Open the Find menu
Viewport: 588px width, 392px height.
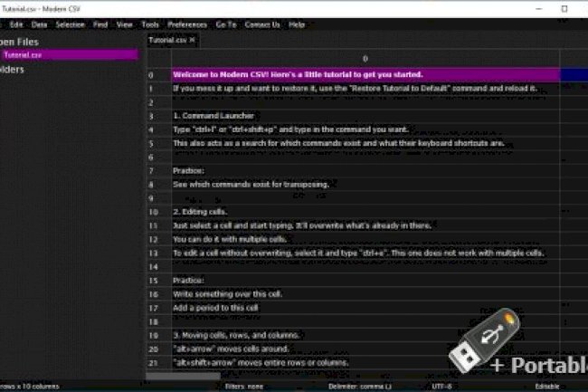tap(100, 24)
